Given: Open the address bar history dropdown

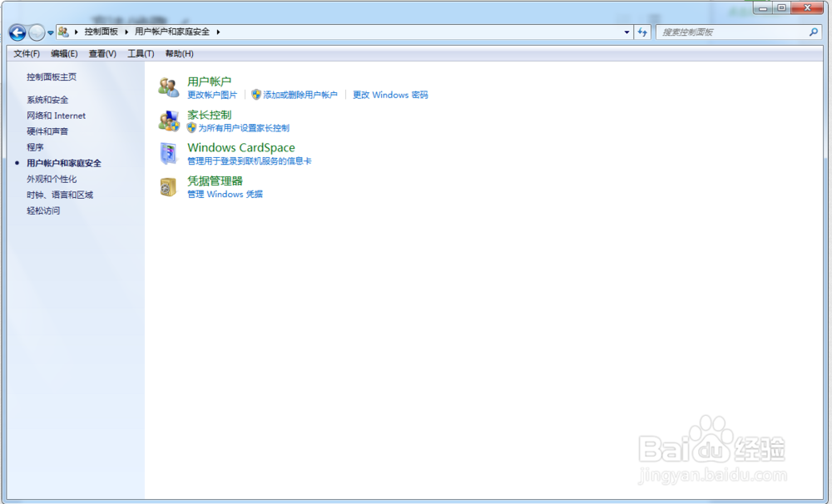Looking at the screenshot, I should 626,32.
